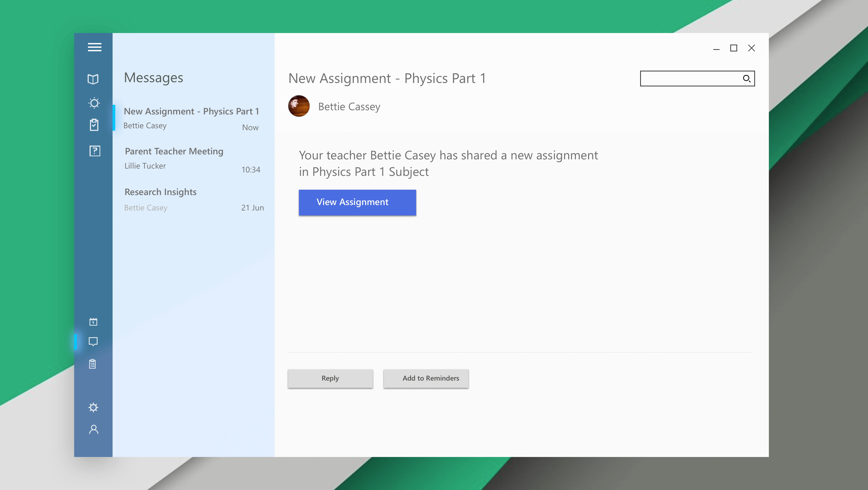Open the calendar icon in sidebar
The height and width of the screenshot is (490, 868).
coord(93,322)
